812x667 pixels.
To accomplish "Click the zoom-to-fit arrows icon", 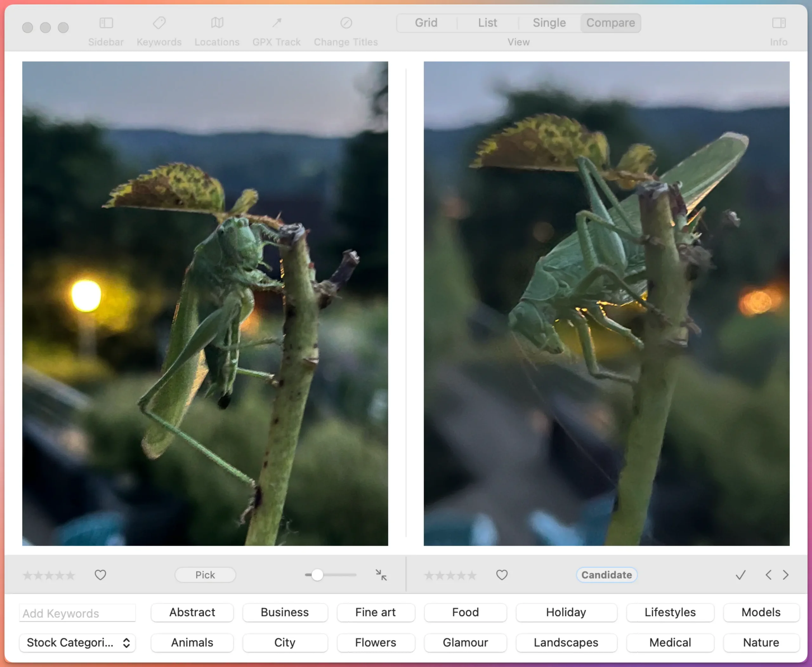I will (x=381, y=575).
